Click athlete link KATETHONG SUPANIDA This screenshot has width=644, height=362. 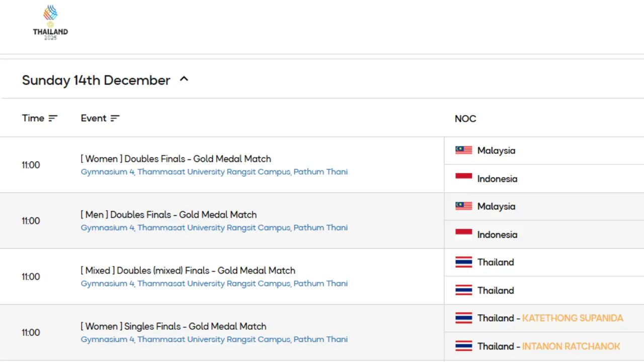coord(573,318)
